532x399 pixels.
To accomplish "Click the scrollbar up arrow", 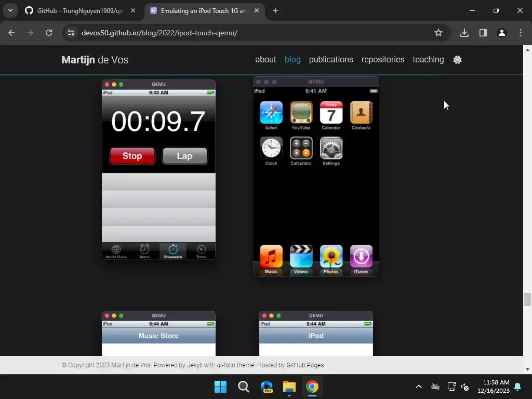I will (527, 49).
